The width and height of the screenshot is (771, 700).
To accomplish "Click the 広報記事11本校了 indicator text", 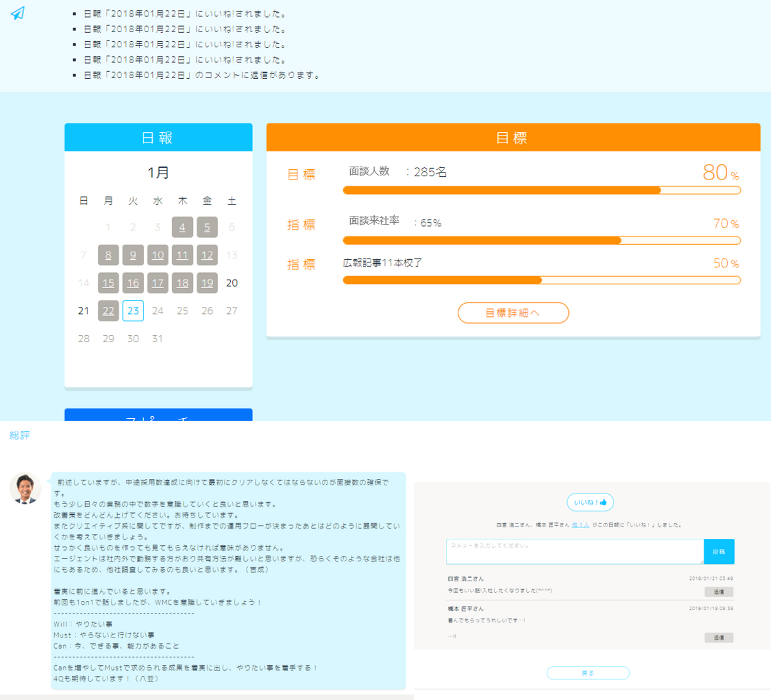I will pyautogui.click(x=382, y=263).
